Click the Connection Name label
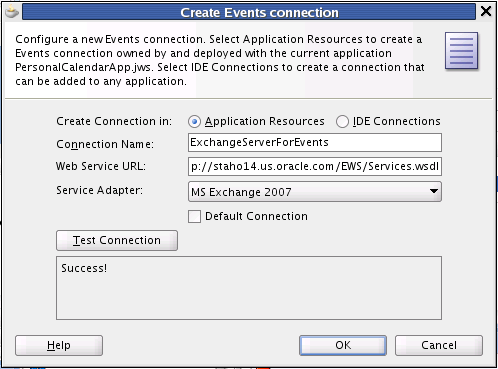 click(105, 144)
